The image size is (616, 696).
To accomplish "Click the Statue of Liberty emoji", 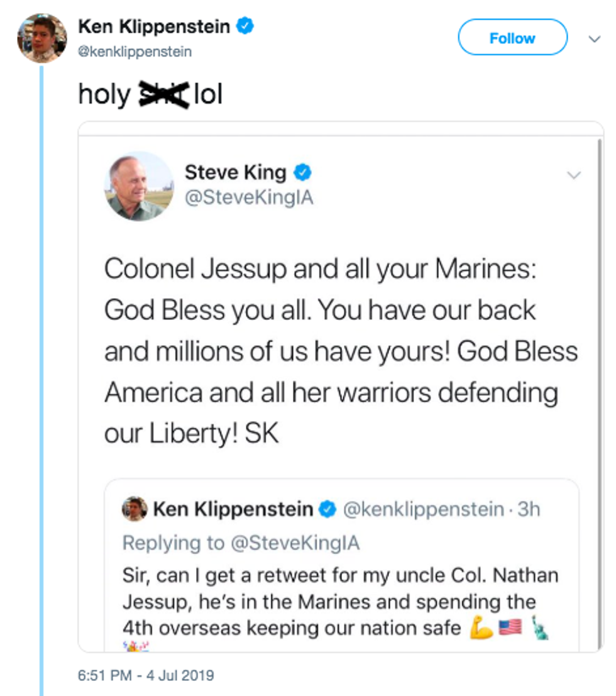I will click(x=539, y=627).
